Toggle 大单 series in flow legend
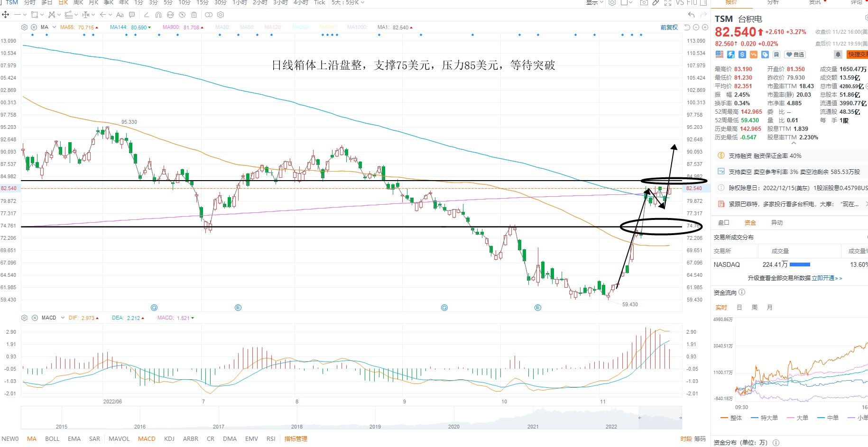This screenshot has height=447, width=868. [797, 418]
